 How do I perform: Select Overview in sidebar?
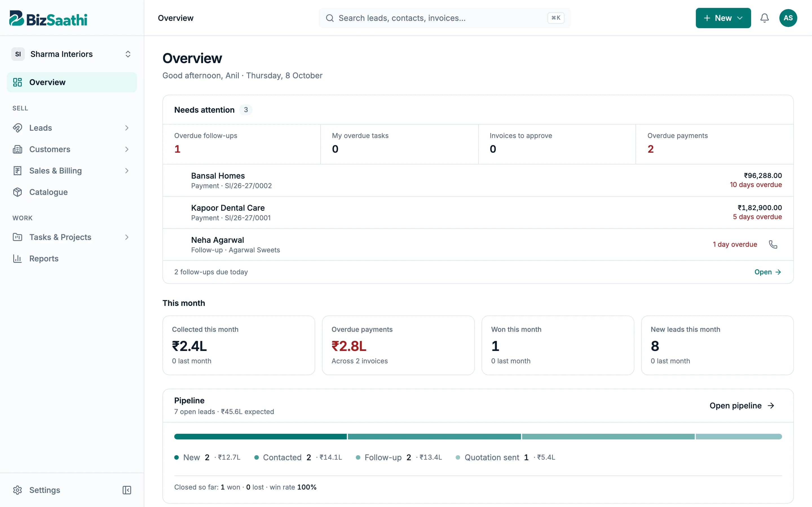pyautogui.click(x=72, y=82)
